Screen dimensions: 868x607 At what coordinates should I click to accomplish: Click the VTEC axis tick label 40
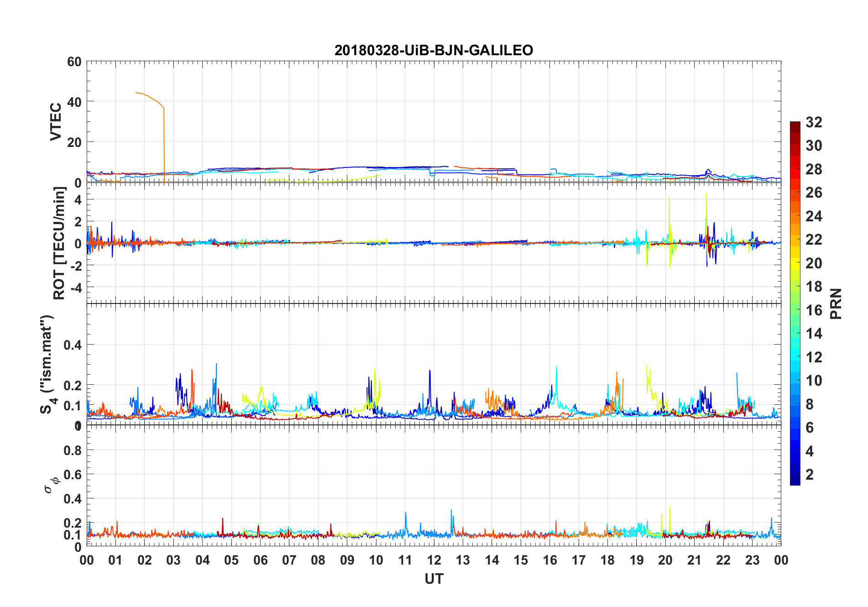[x=74, y=102]
